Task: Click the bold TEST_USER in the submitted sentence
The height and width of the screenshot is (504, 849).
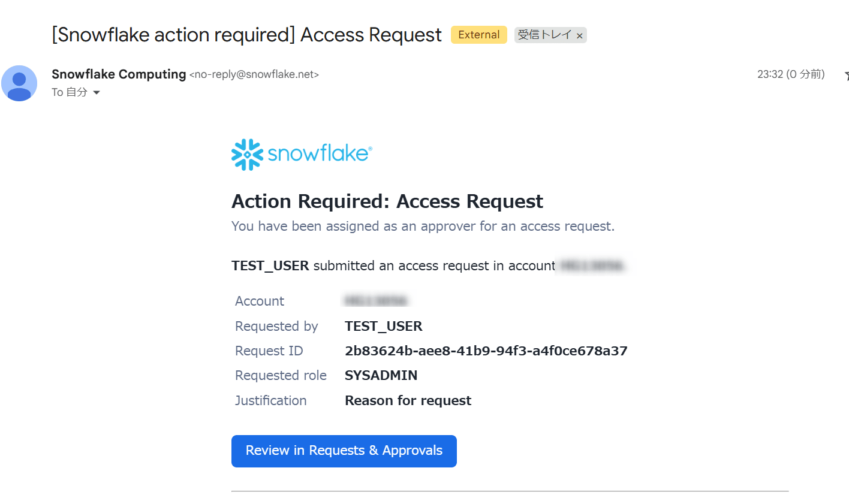Action: (x=270, y=265)
